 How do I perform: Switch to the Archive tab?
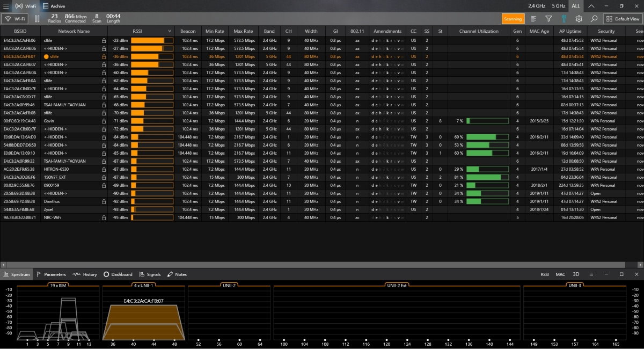54,6
